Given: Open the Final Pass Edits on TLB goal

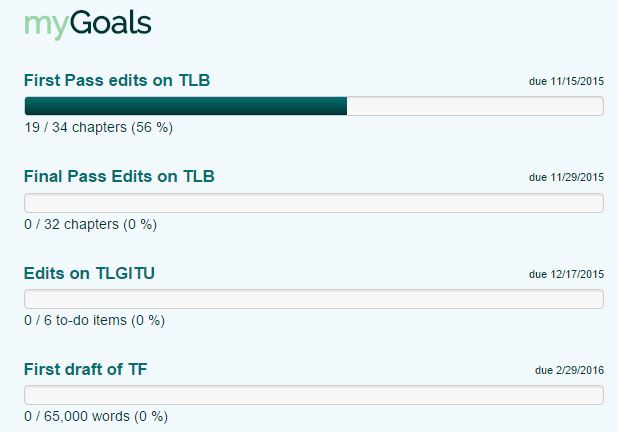Looking at the screenshot, I should tap(119, 177).
